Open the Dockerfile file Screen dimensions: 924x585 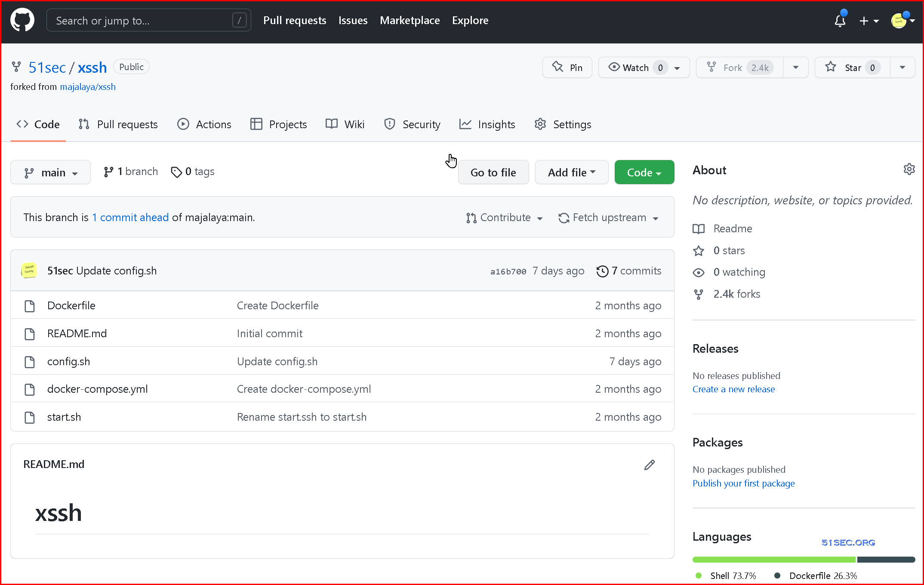click(x=71, y=305)
